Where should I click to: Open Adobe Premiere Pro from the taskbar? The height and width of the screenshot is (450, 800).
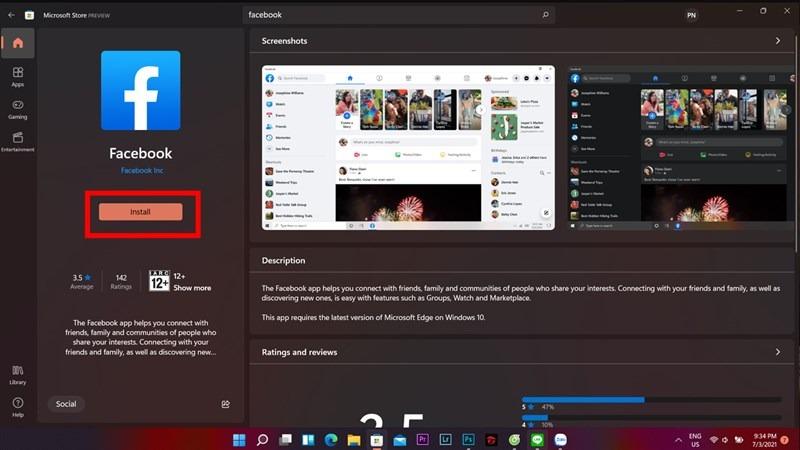(422, 440)
